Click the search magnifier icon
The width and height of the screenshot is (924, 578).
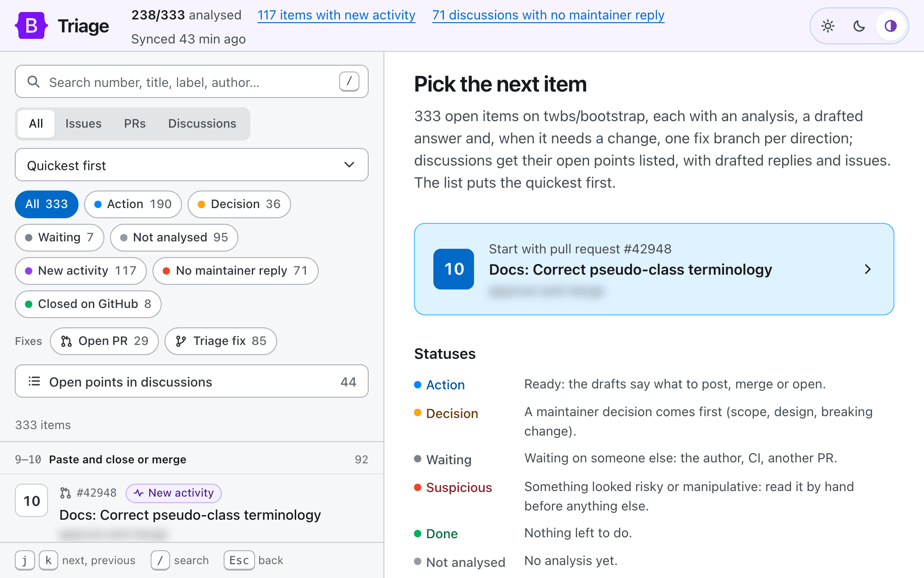click(x=33, y=82)
